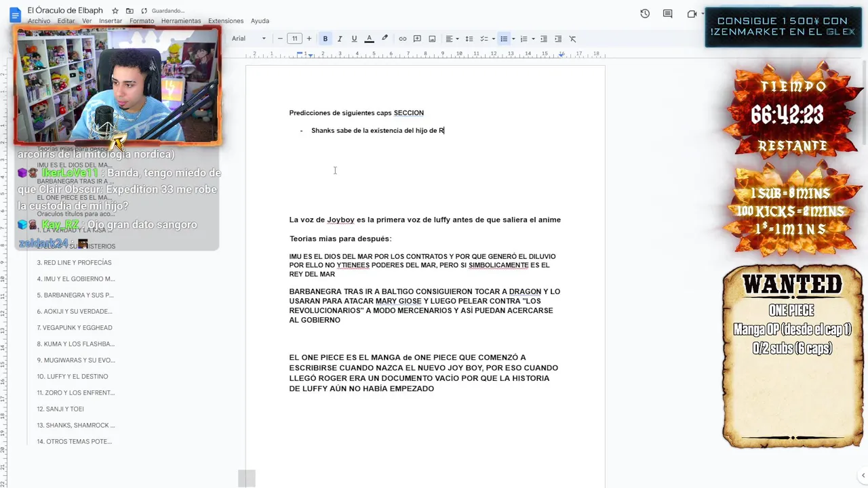Image resolution: width=868 pixels, height=488 pixels.
Task: Decrease the paragraph indent
Action: 544,39
